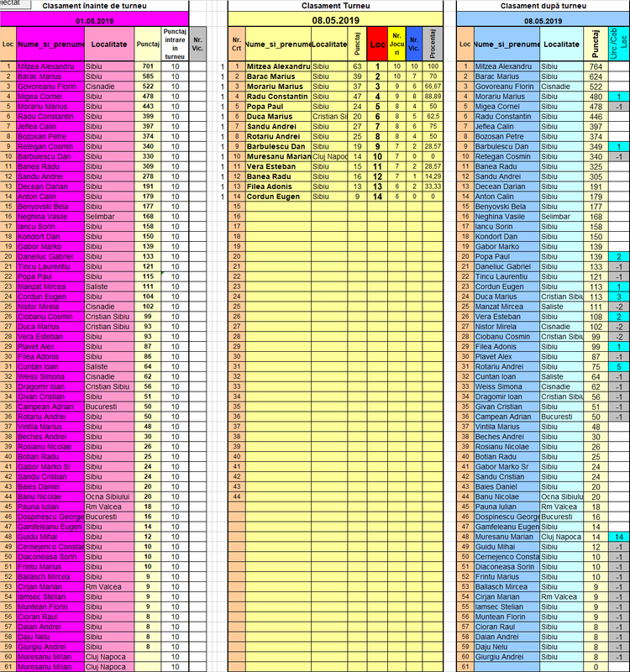Select bold Radu Constantin in the tournament table

point(278,97)
